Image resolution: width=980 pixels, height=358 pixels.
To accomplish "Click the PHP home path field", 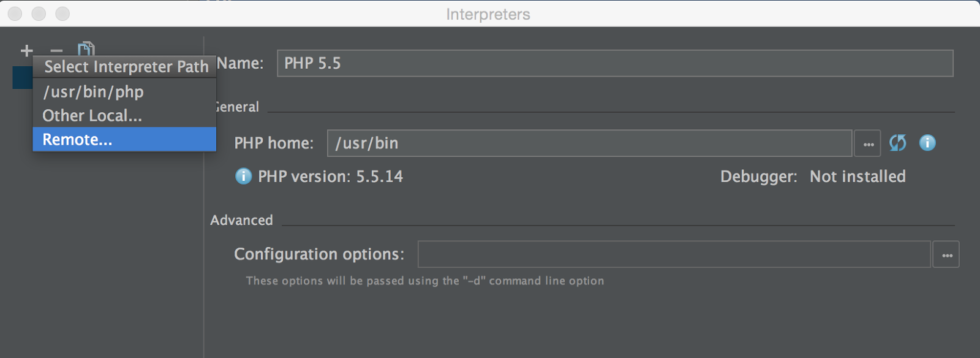I will coord(589,143).
